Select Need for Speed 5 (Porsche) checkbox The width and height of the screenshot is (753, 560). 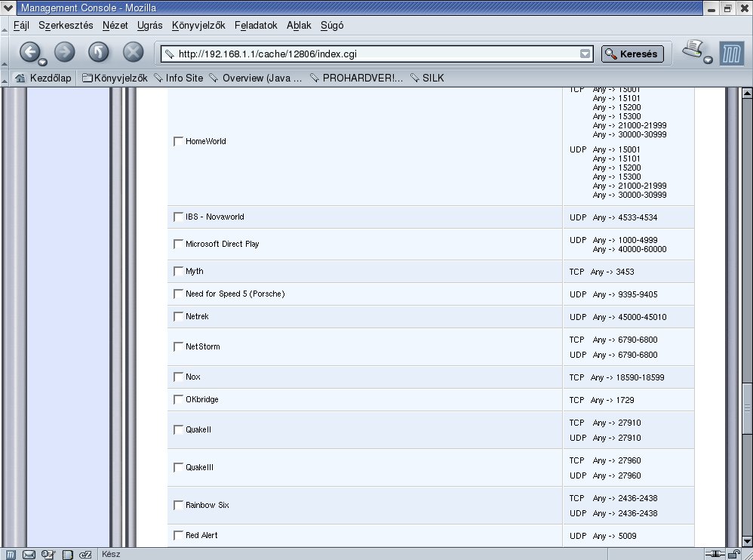[x=178, y=294]
